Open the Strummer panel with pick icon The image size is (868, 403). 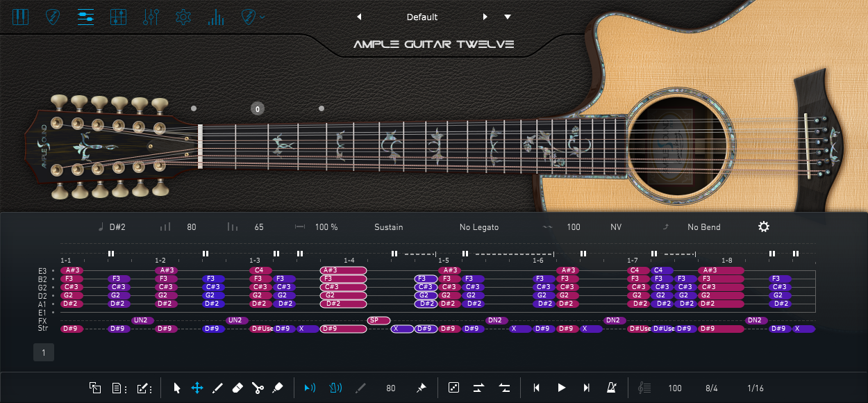pyautogui.click(x=53, y=17)
